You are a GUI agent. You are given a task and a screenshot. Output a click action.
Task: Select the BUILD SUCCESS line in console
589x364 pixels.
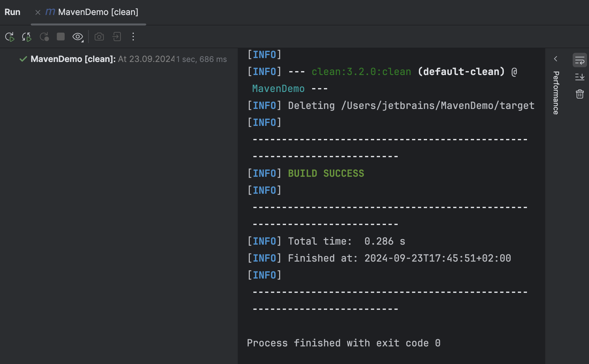(x=326, y=173)
